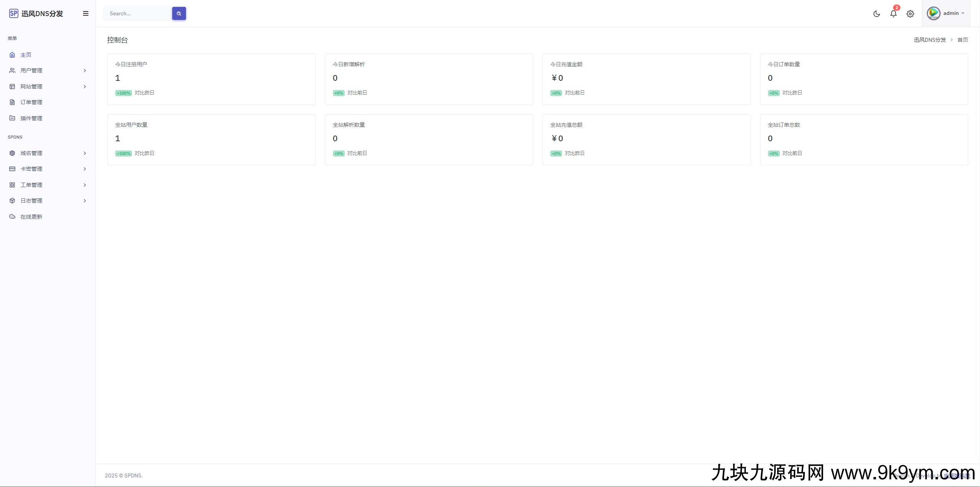Toggle dark mode with moon icon
The width and height of the screenshot is (980, 487).
coord(876,13)
